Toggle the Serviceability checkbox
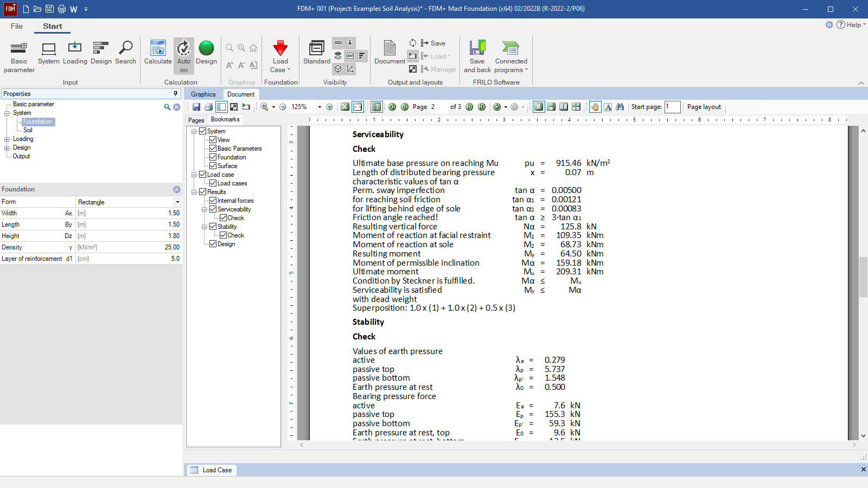868x488 pixels. [x=213, y=209]
